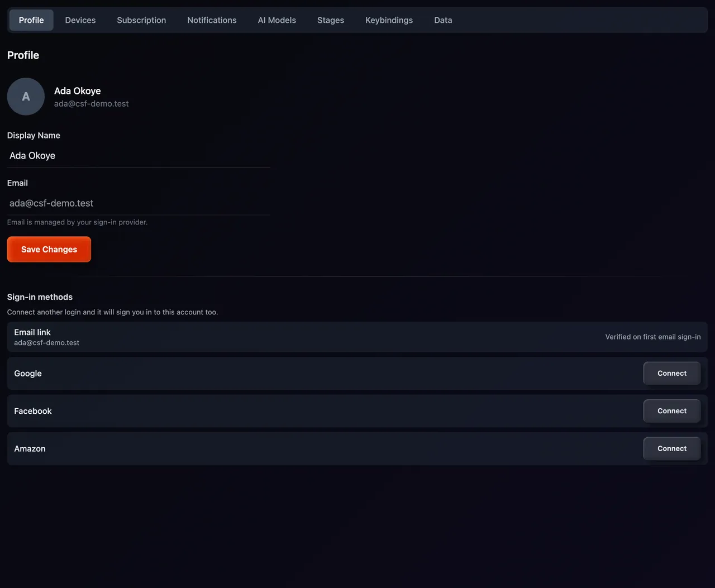715x588 pixels.
Task: Save Changes to the profile
Action: point(49,250)
